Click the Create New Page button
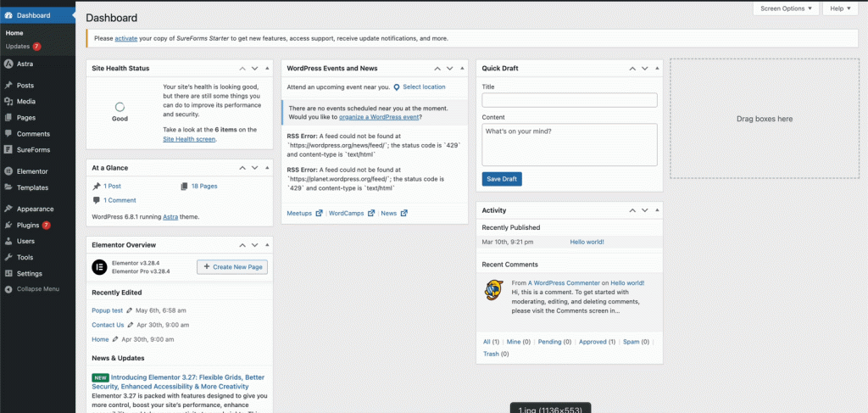The width and height of the screenshot is (868, 413). (x=232, y=267)
